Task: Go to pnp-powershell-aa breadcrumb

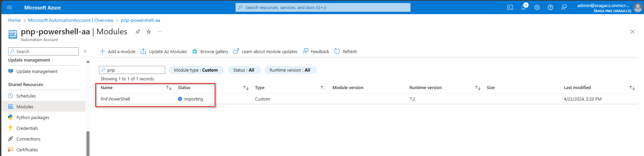Action: click(140, 20)
